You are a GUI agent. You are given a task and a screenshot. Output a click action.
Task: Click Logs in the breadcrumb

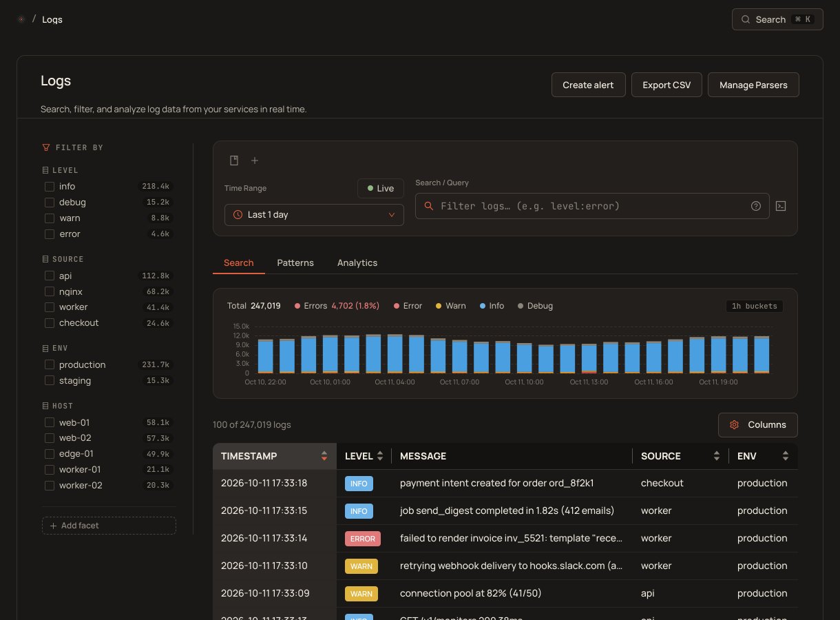(52, 19)
